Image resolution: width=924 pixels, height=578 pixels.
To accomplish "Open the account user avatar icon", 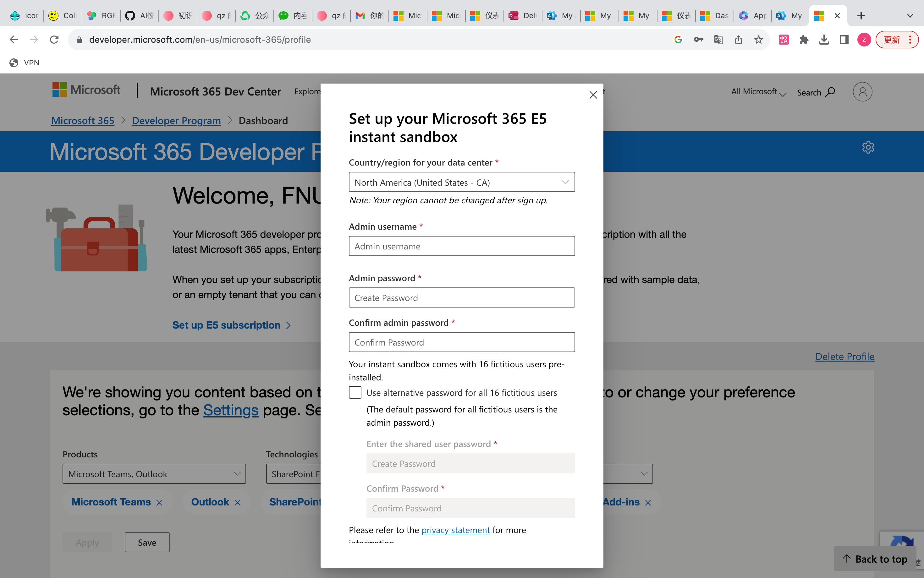I will click(x=862, y=92).
